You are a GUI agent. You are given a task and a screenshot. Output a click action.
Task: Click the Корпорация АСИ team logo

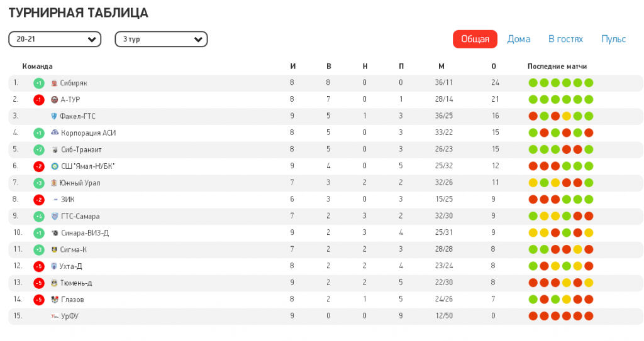55,133
